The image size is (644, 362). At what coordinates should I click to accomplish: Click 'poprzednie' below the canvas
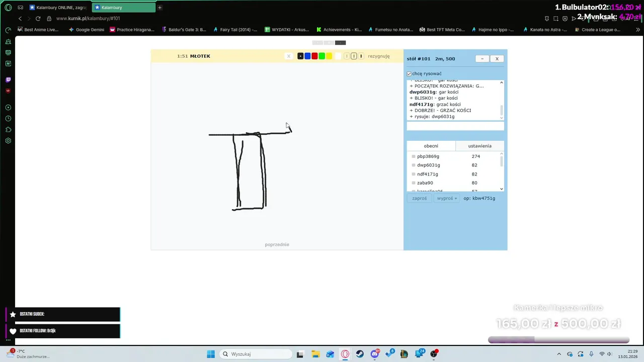tap(277, 244)
